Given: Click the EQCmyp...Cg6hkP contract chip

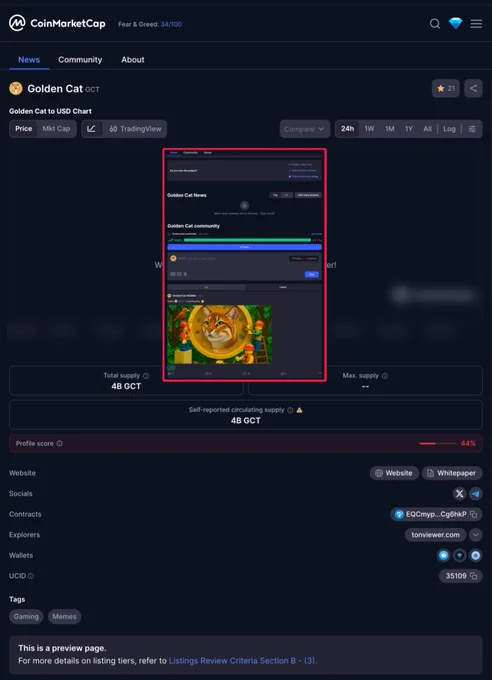Looking at the screenshot, I should pos(436,514).
